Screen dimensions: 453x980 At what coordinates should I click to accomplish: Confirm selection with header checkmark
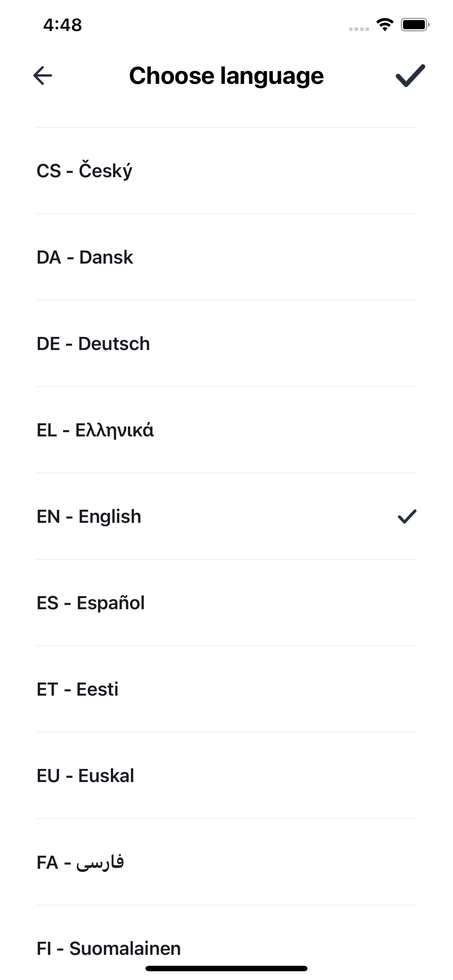point(410,75)
